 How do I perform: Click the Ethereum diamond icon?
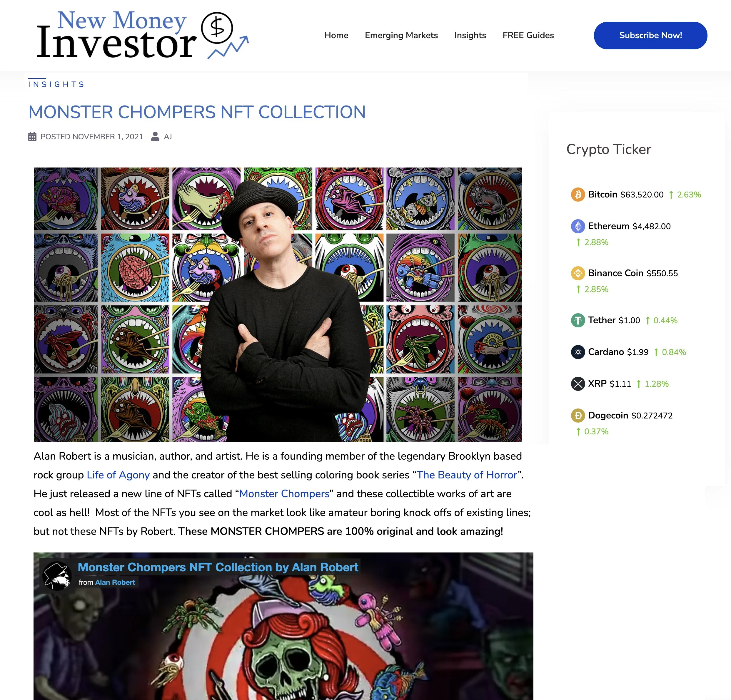click(x=578, y=226)
